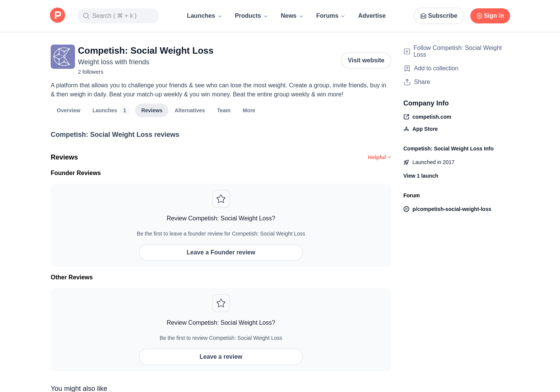This screenshot has width=560, height=392.
Task: Expand the Launches dropdown in navbar
Action: pos(204,16)
